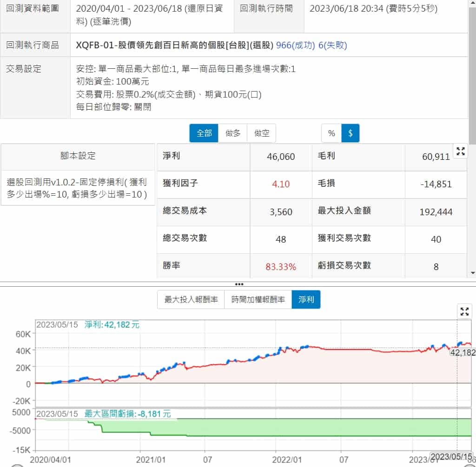Click the left time-range handle below chart

[17, 465]
